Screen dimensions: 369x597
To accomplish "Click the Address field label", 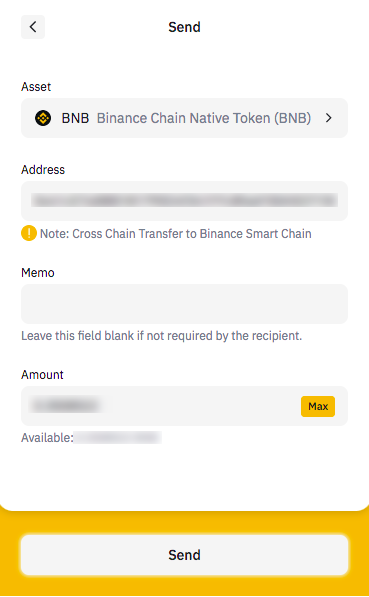I will (43, 170).
